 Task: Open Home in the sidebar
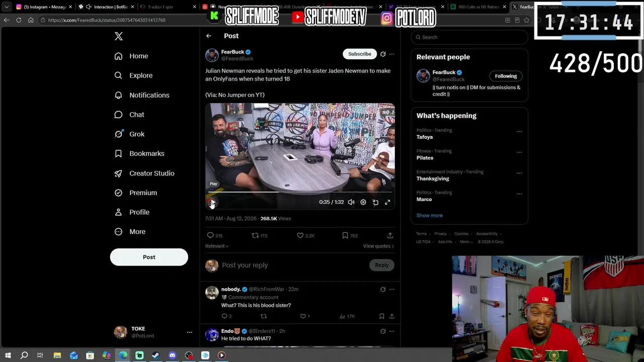click(x=131, y=56)
